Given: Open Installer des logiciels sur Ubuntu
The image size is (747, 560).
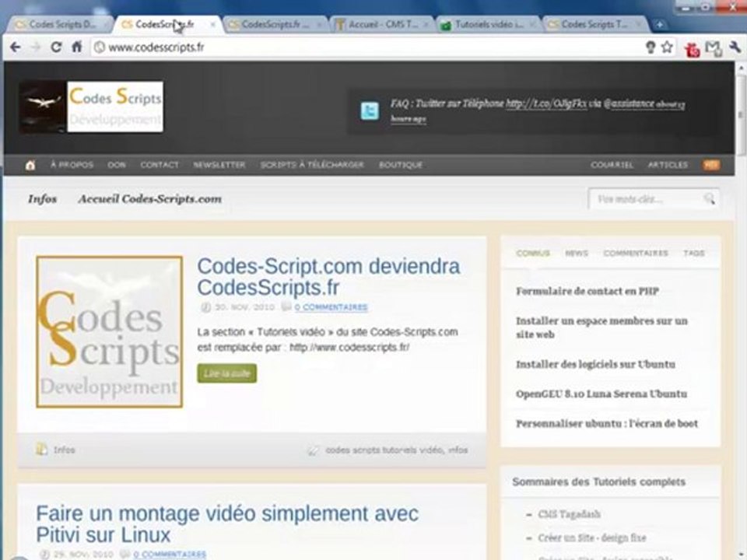Looking at the screenshot, I should (595, 364).
